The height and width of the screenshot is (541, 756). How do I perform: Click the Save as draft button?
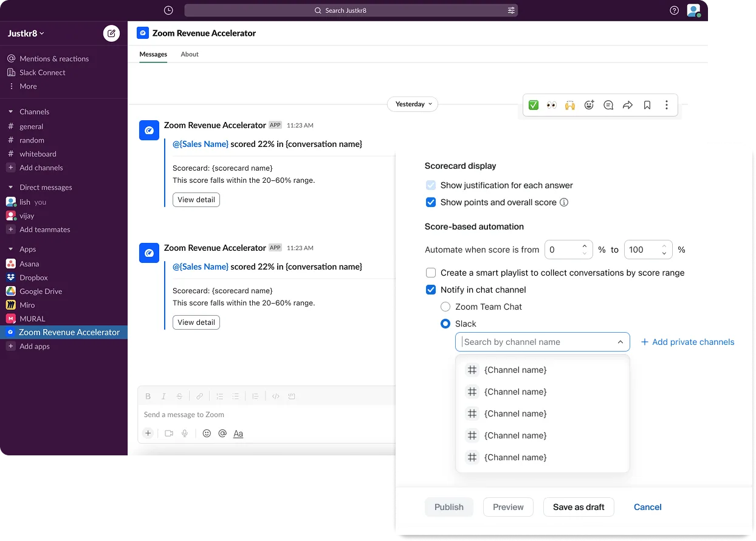[x=579, y=507]
